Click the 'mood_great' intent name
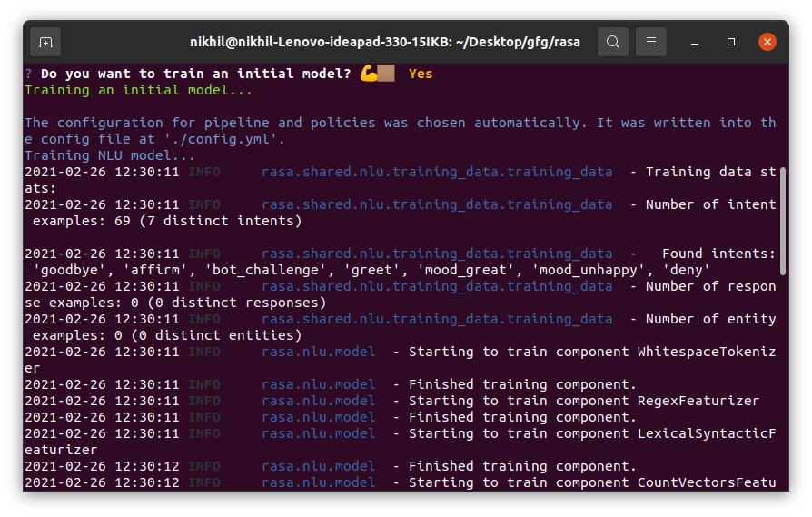The height and width of the screenshot is (517, 812). (466, 271)
